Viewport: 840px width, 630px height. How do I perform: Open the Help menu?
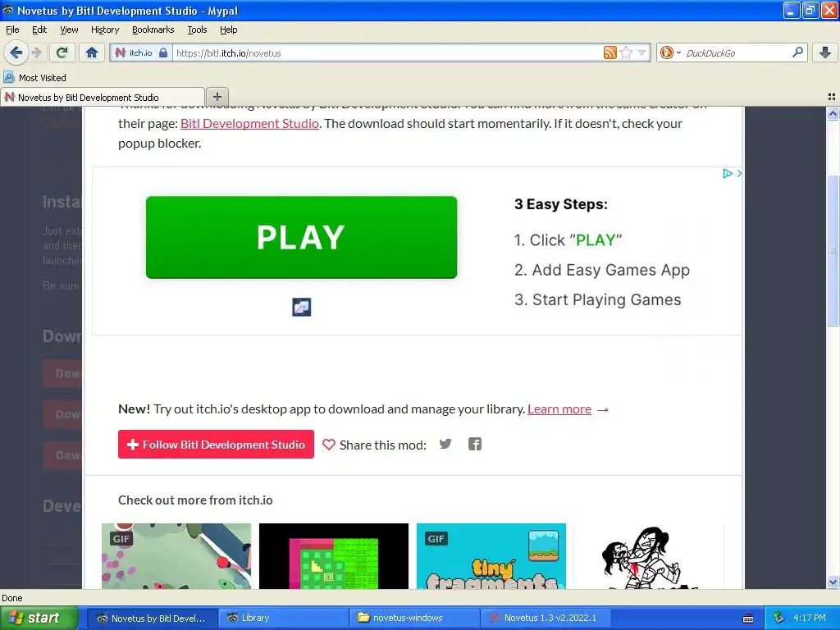tap(229, 30)
